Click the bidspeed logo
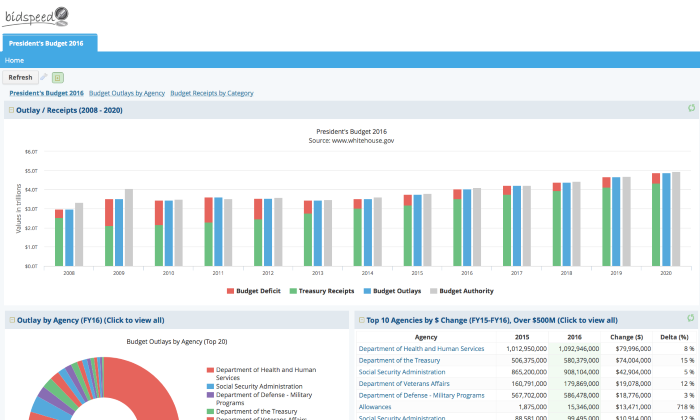Image resolution: width=700 pixels, height=420 pixels. 36,17
